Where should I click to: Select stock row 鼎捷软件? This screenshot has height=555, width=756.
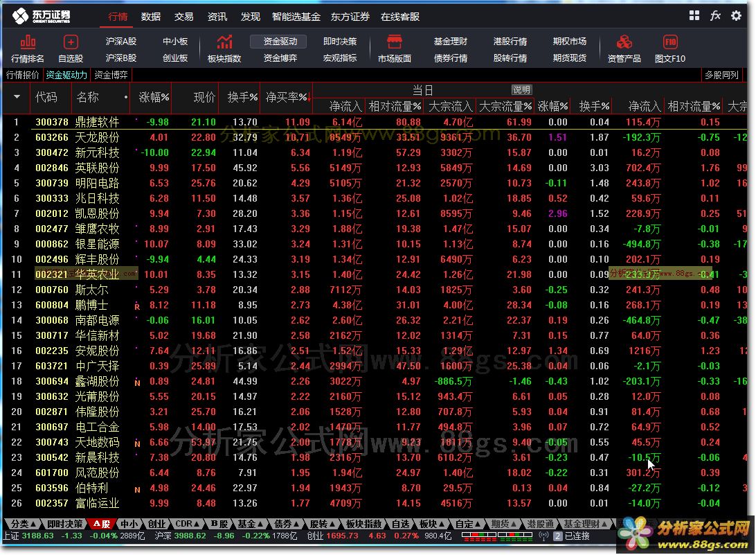click(374, 122)
